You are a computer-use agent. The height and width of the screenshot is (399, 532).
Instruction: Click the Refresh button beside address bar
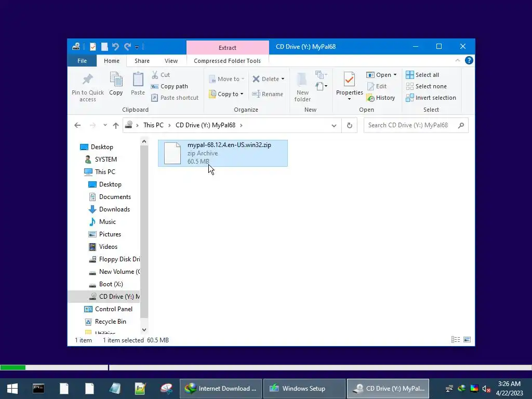coord(350,126)
